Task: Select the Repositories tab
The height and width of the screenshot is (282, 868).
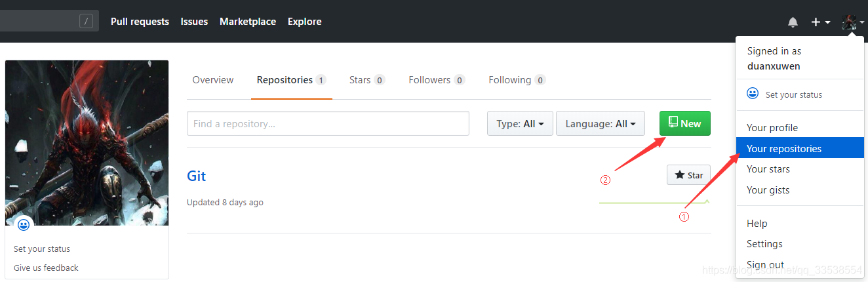Action: (x=291, y=80)
